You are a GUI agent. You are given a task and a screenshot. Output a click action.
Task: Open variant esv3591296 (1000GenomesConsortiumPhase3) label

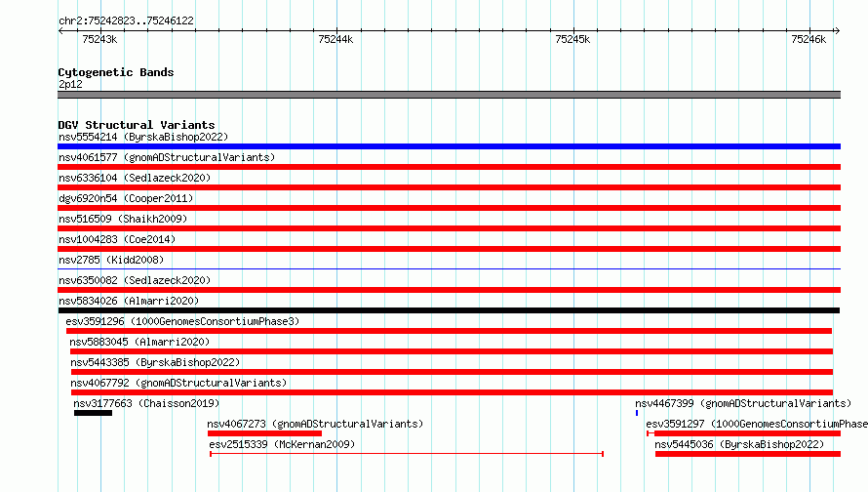point(182,321)
